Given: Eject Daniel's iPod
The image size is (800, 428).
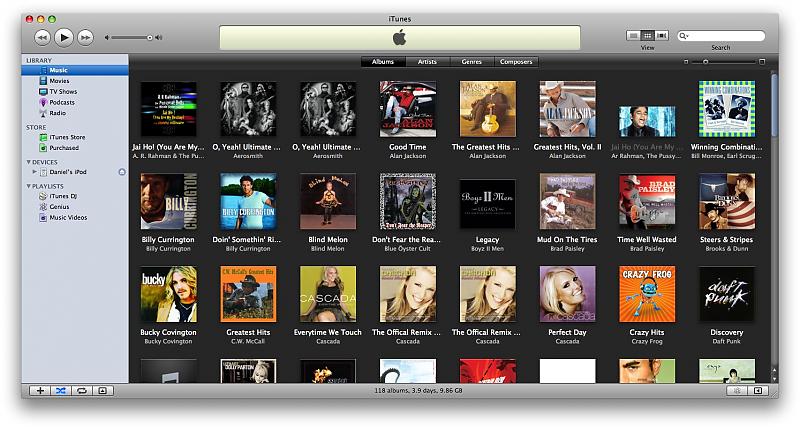Looking at the screenshot, I should point(122,172).
